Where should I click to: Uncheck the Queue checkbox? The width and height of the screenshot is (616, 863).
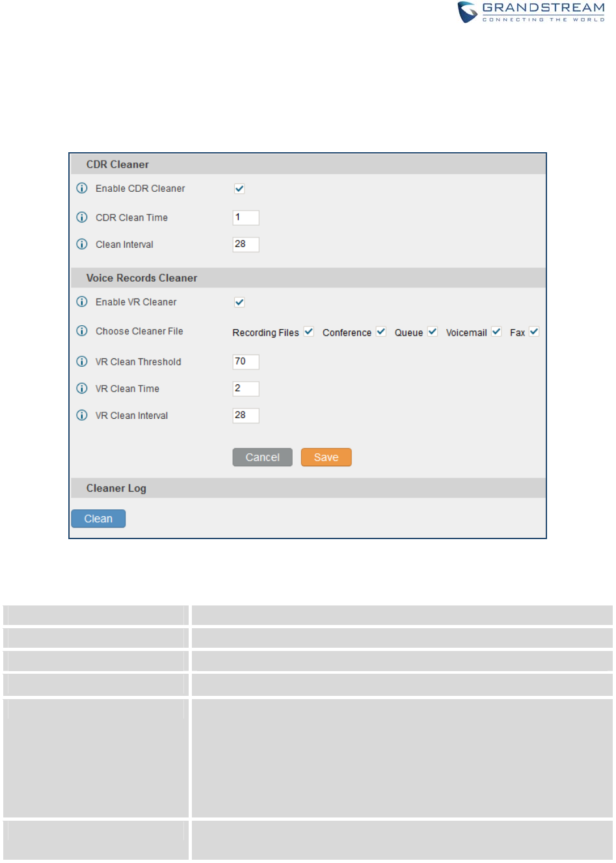pos(433,332)
